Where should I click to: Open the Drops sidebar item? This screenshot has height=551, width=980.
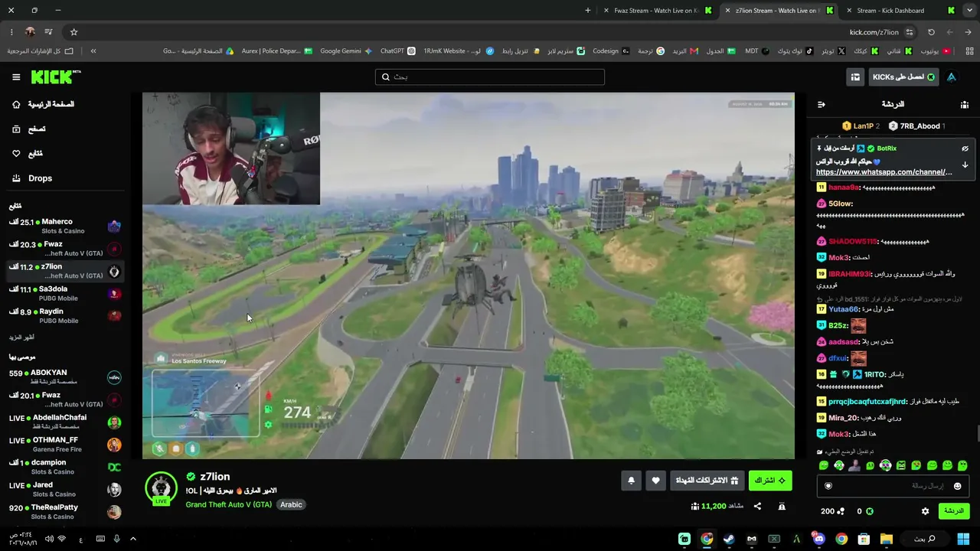[x=32, y=178]
